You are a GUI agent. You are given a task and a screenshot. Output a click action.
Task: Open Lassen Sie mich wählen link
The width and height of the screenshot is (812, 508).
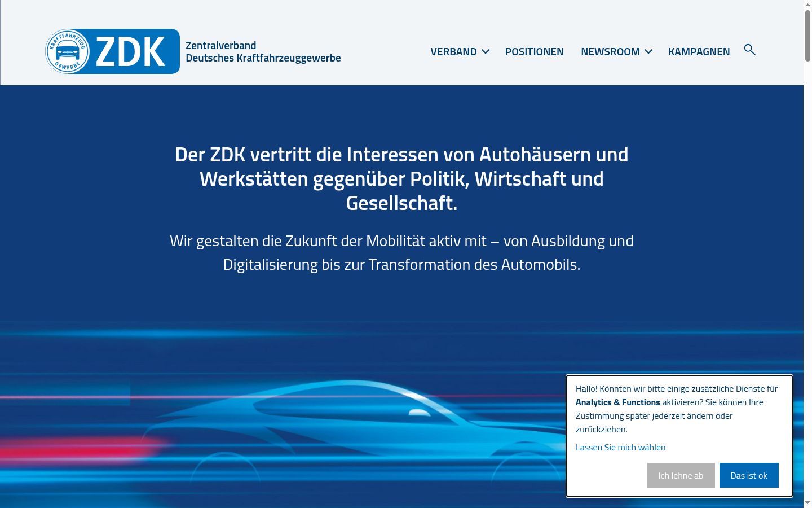tap(620, 447)
